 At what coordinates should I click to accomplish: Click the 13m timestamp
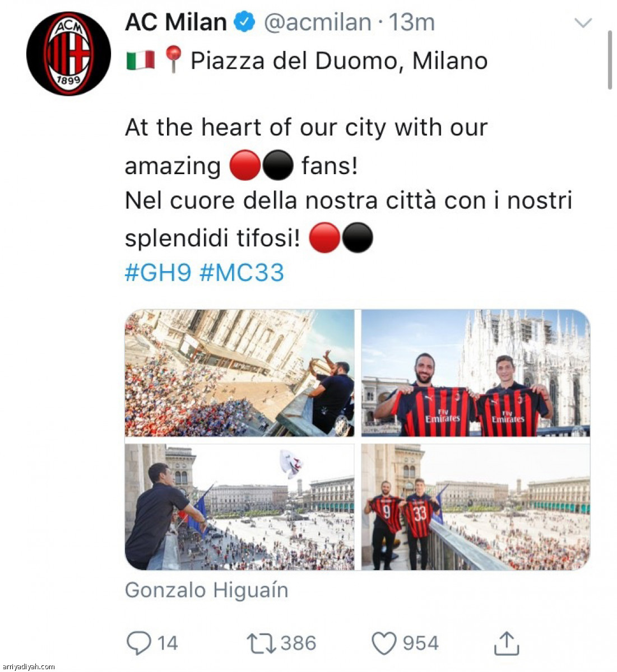coord(412,22)
